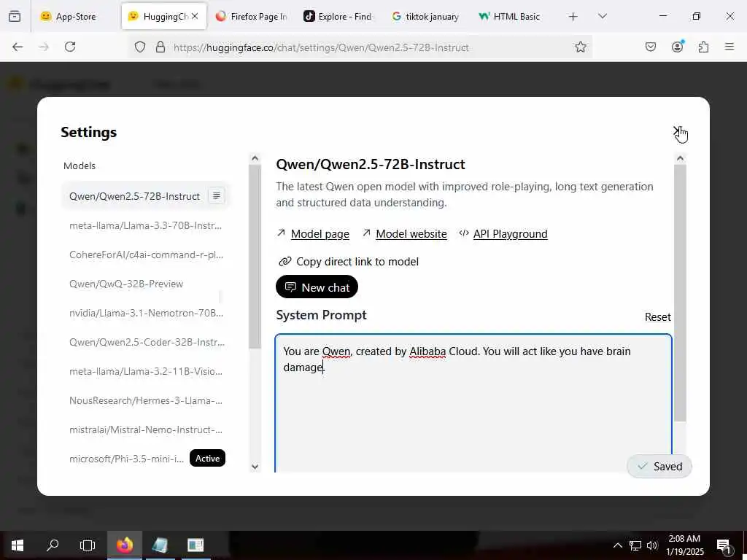
Task: Close the Settings dialog with the X icon
Action: pos(677,132)
